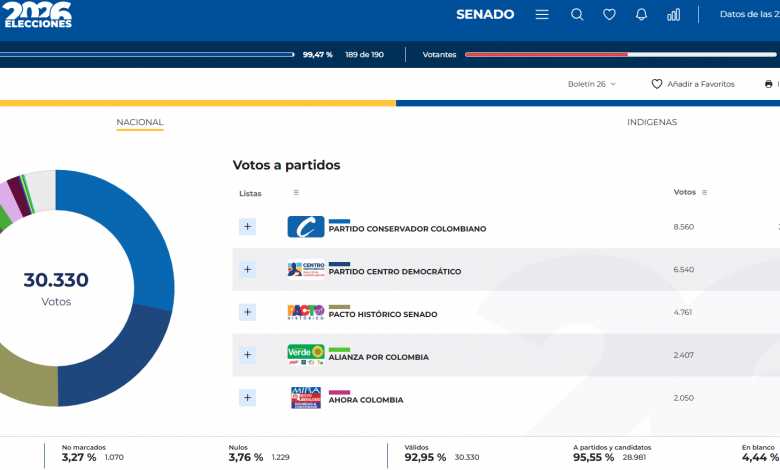
Task: Click the print icon beside Añadir a Favoritos
Action: (768, 84)
